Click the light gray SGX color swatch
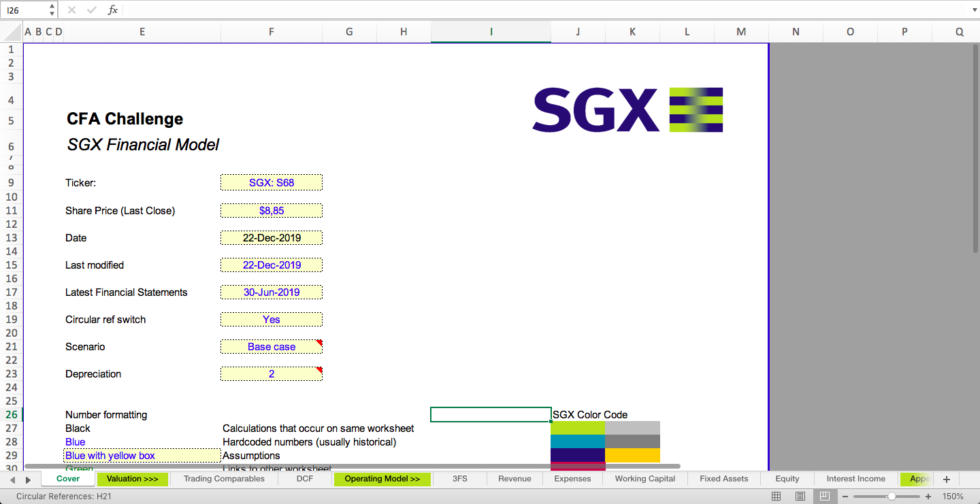The height and width of the screenshot is (504, 980). [x=632, y=428]
